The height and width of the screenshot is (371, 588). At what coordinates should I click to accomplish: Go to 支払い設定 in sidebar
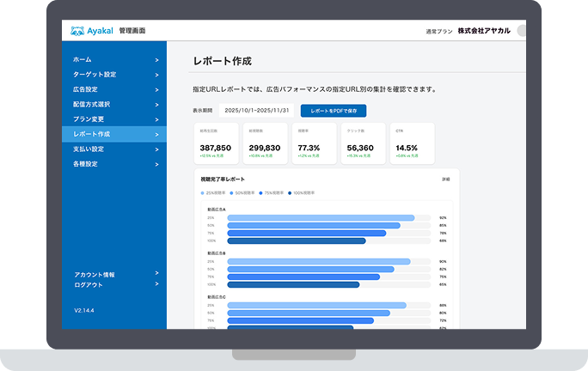point(89,149)
